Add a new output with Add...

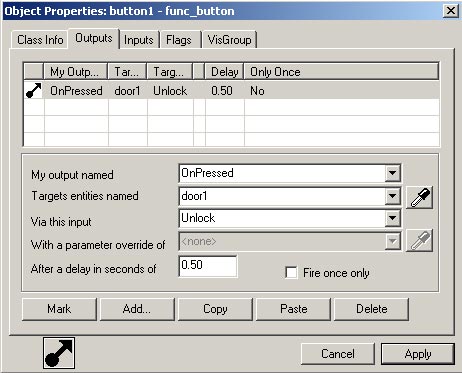(x=137, y=309)
